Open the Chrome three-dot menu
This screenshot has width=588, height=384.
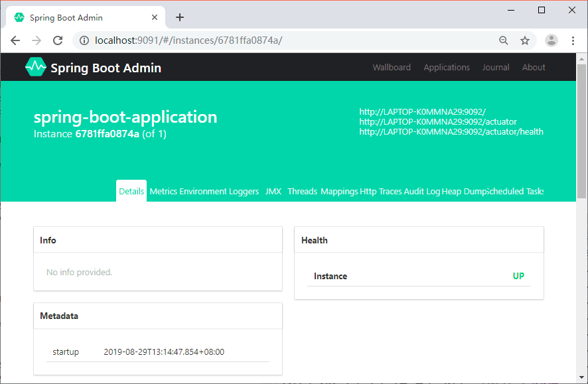click(x=573, y=40)
